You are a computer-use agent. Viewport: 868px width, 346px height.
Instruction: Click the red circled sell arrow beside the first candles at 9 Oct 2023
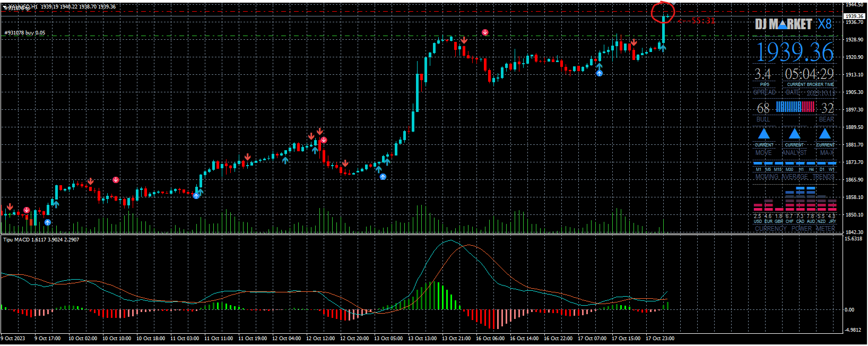tap(27, 211)
